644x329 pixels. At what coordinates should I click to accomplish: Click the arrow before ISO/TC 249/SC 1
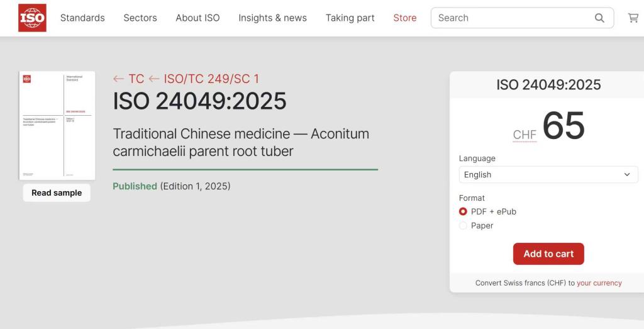[x=154, y=79]
